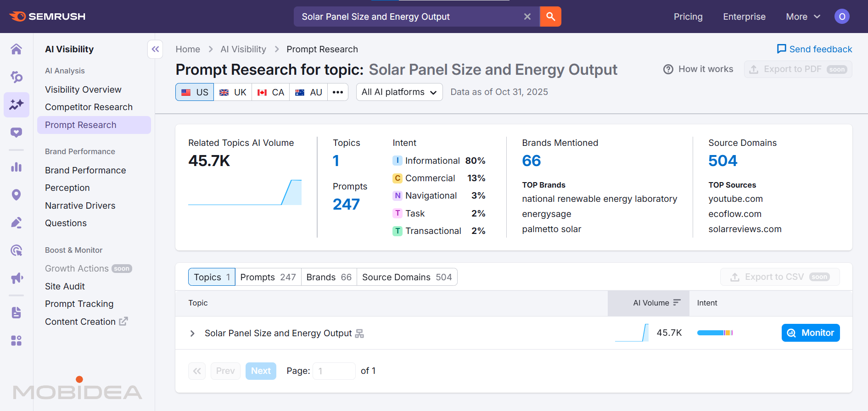Click the AI Visibility breadcrumb
Image resolution: width=868 pixels, height=411 pixels.
coord(243,49)
